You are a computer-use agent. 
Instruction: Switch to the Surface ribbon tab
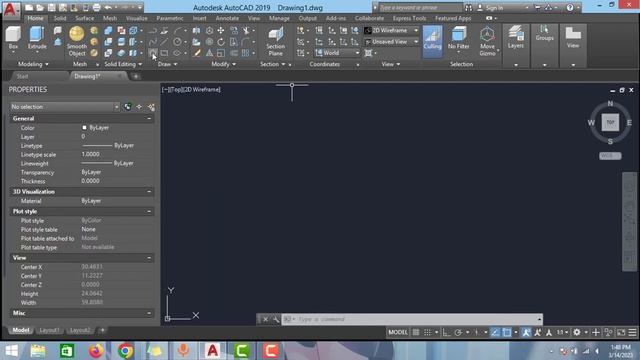point(84,18)
